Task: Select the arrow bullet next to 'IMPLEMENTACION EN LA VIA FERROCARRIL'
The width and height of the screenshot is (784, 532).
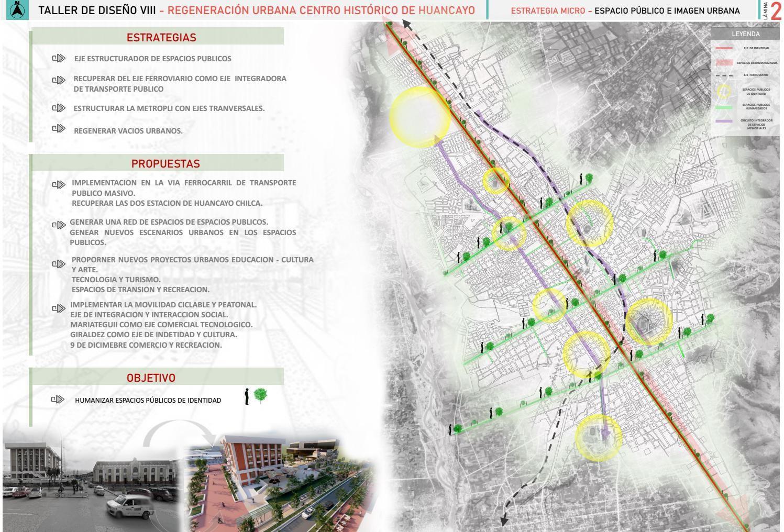Action: [x=59, y=184]
